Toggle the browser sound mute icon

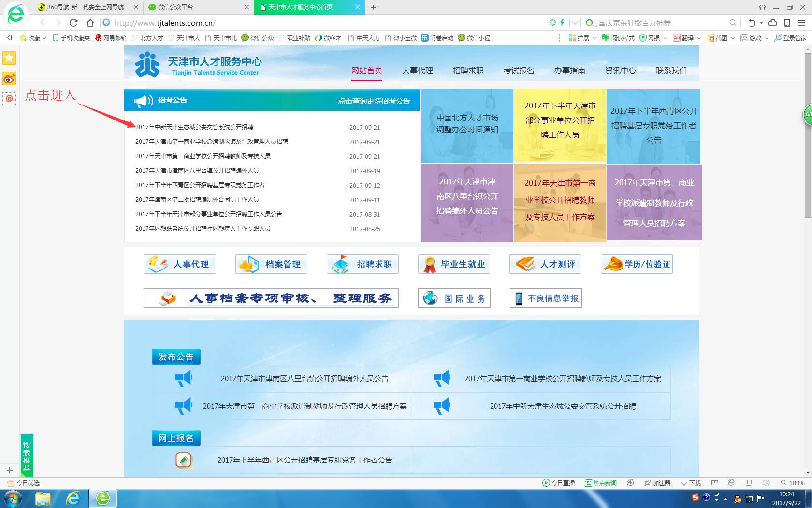[x=766, y=483]
